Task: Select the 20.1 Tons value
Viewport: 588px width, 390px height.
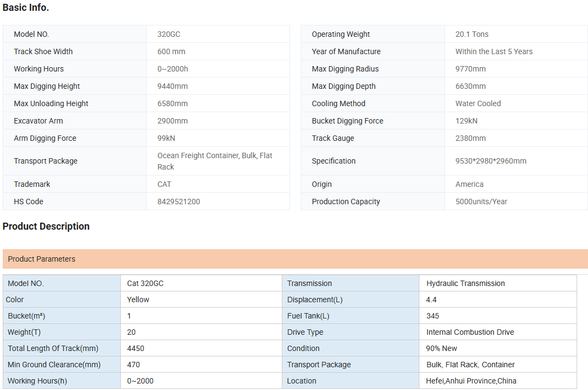Action: click(x=471, y=34)
